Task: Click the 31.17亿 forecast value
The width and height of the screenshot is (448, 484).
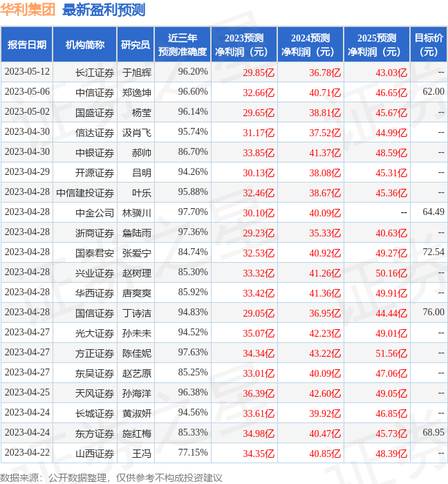Action: (x=259, y=133)
